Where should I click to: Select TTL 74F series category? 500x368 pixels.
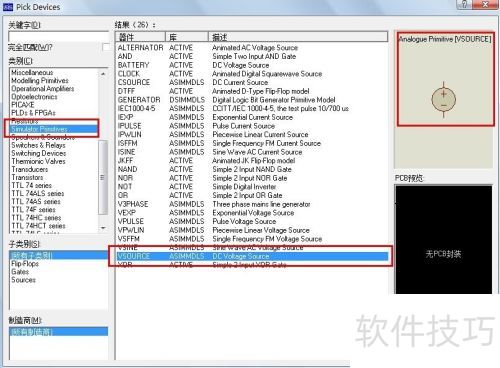[33, 209]
